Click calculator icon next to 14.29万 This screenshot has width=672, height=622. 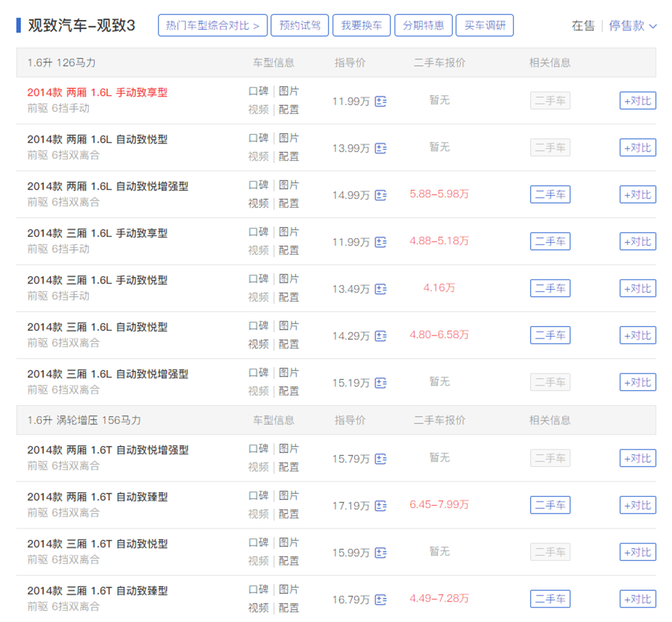[381, 336]
